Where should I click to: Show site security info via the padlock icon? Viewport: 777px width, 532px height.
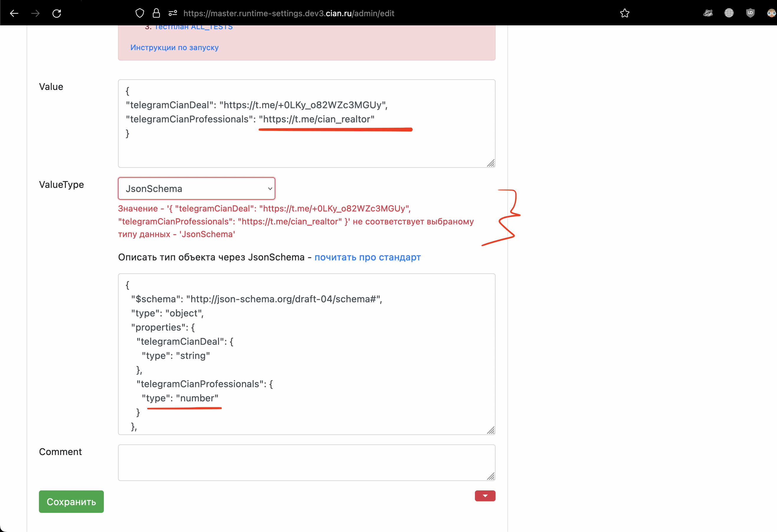tap(156, 13)
